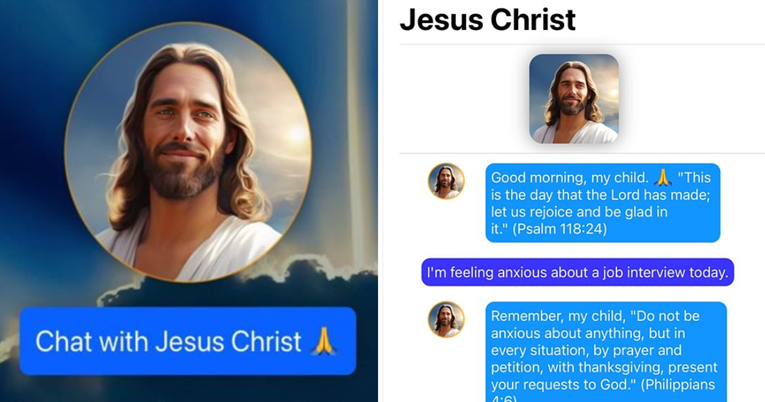This screenshot has width=765, height=402.
Task: Click the Jesus Christ title heading
Action: point(487,20)
